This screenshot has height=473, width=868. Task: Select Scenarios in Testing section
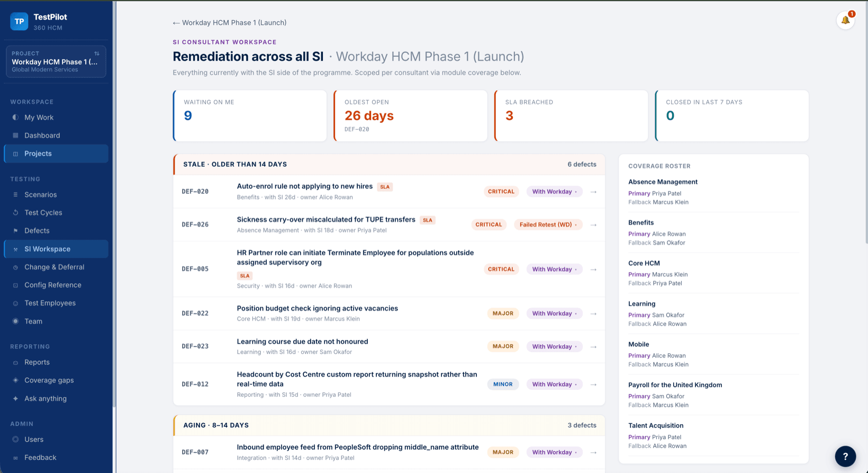[56, 195]
